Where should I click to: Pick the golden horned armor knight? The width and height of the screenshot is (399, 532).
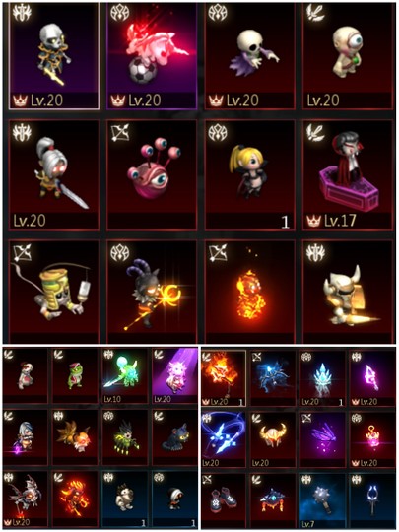pyautogui.click(x=348, y=292)
